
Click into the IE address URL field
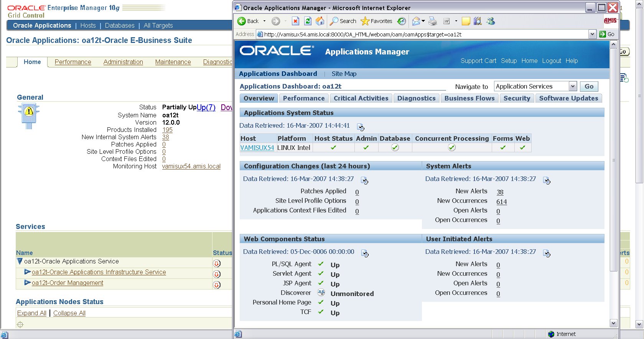pos(422,34)
